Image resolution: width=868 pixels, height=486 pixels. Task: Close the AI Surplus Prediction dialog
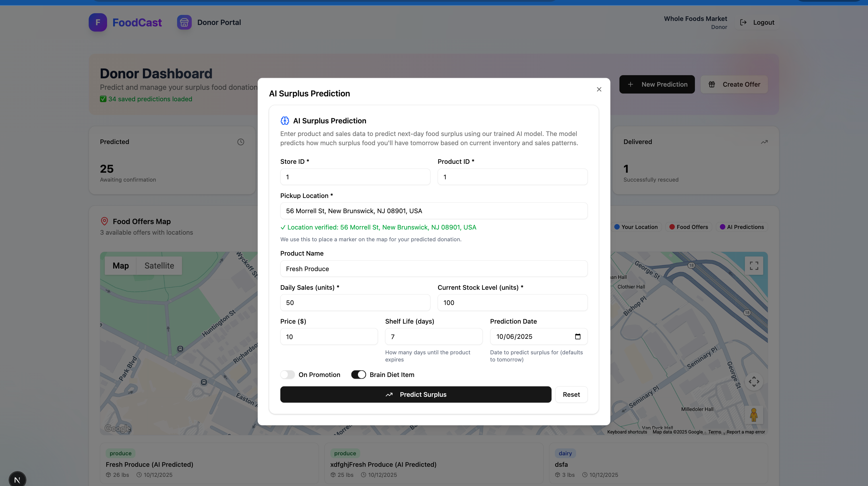(x=599, y=89)
